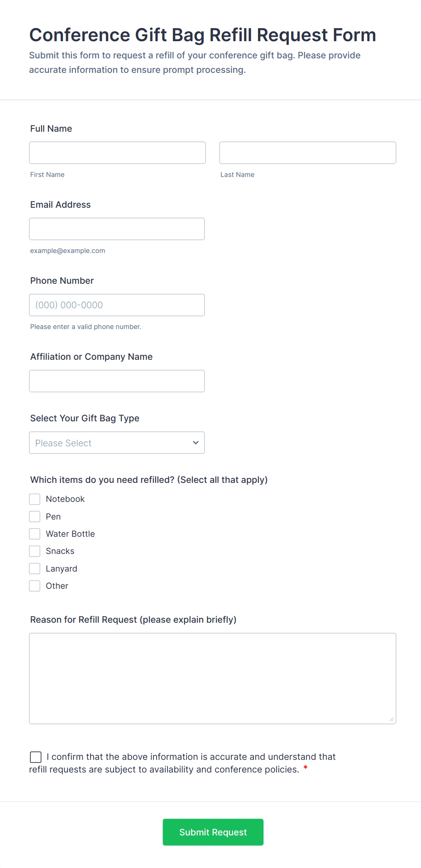Viewport: 421px width, 868px height.
Task: Click the Conference Gift Bag Refill heading
Action: pos(203,35)
